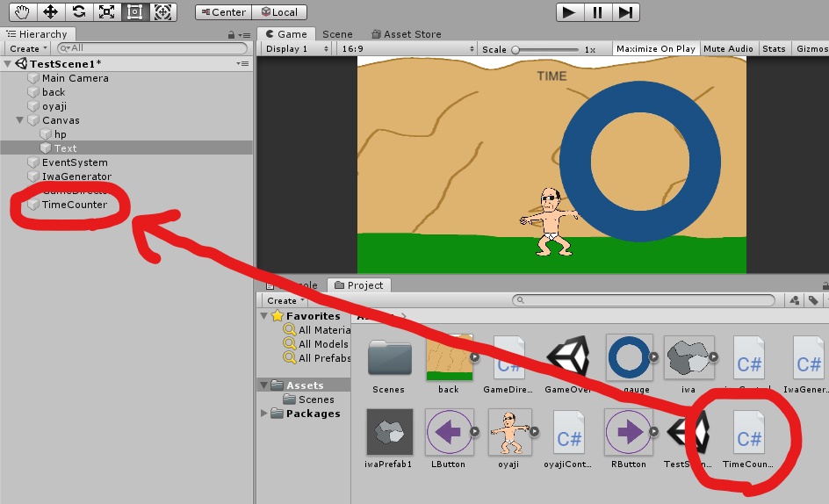This screenshot has width=829, height=504.
Task: Toggle the Stats overlay
Action: [x=774, y=48]
